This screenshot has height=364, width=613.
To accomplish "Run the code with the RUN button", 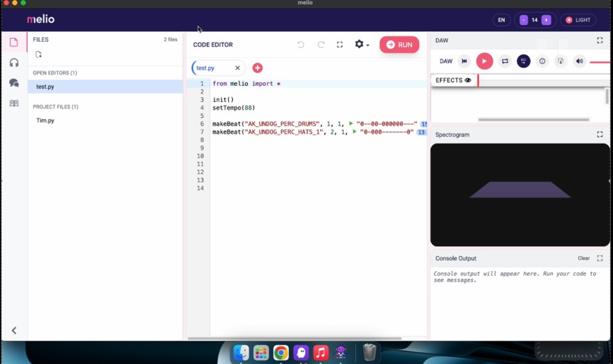I will pos(399,45).
